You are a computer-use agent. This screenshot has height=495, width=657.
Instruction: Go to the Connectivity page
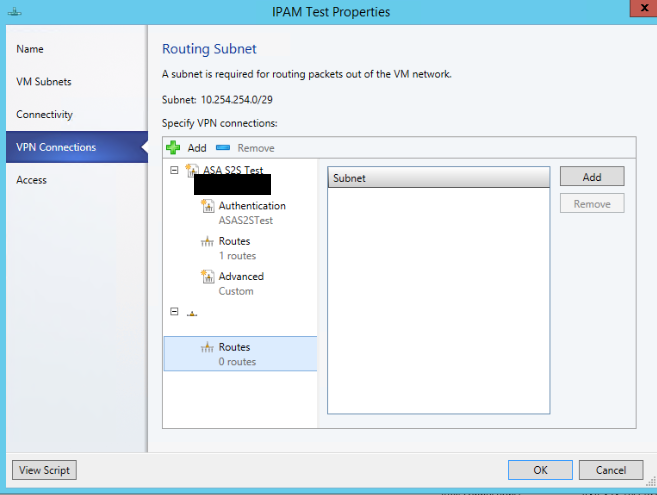point(45,115)
